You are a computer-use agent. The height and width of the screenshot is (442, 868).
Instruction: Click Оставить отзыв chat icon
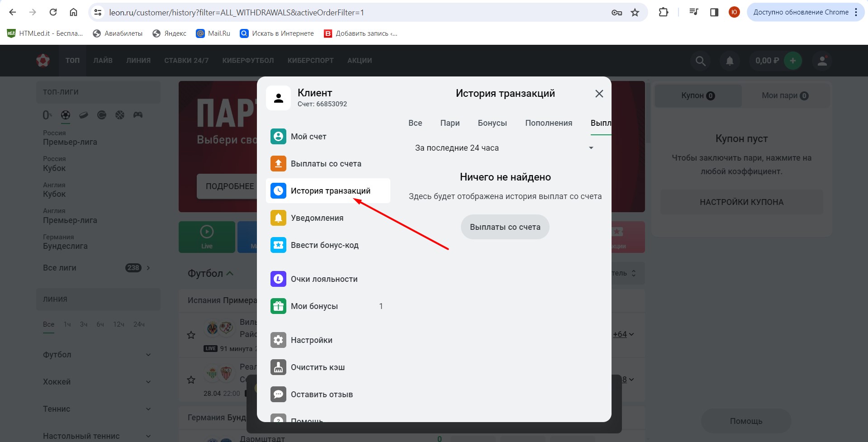[x=278, y=394]
